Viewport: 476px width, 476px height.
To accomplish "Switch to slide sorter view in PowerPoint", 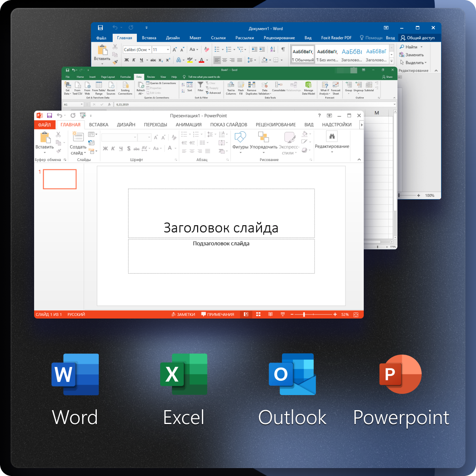I will tap(258, 315).
